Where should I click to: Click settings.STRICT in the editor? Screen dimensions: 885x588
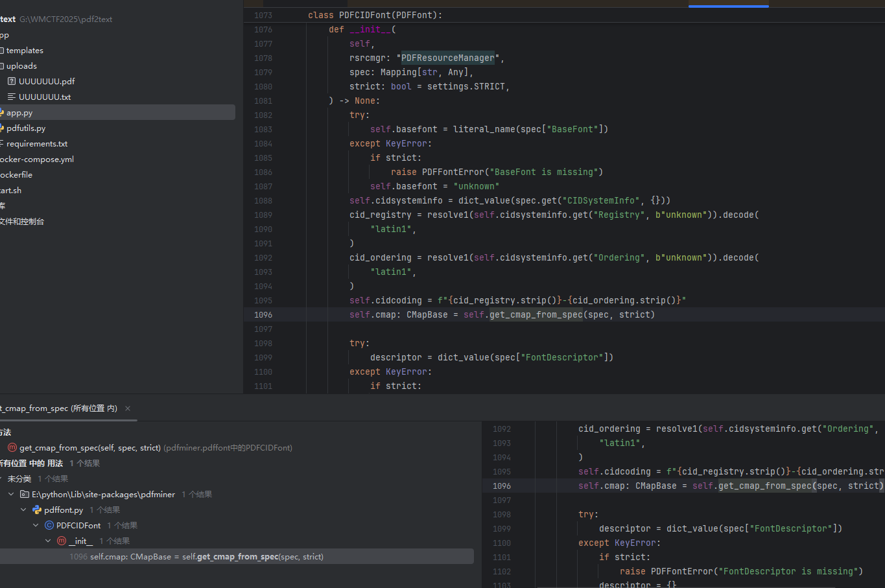tap(466, 86)
